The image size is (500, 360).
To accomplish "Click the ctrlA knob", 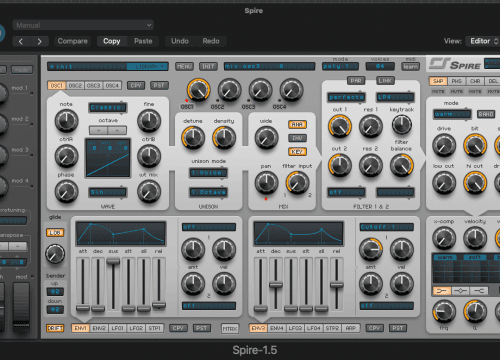I will (66, 156).
